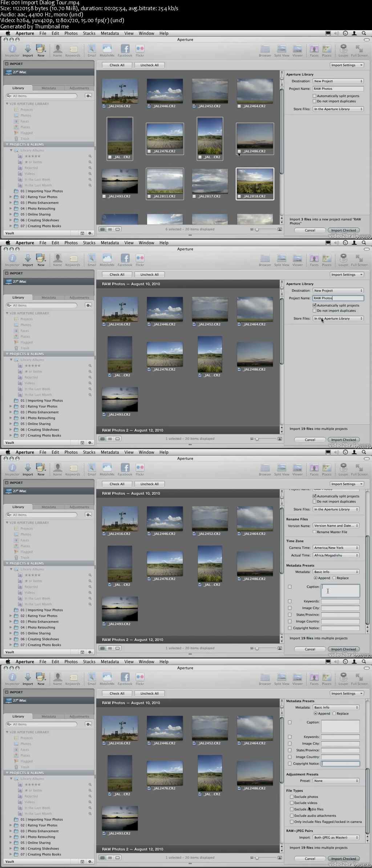The image size is (372, 868).
Task: Click Project Name field in the 00:01:10 frame
Action: [338, 89]
